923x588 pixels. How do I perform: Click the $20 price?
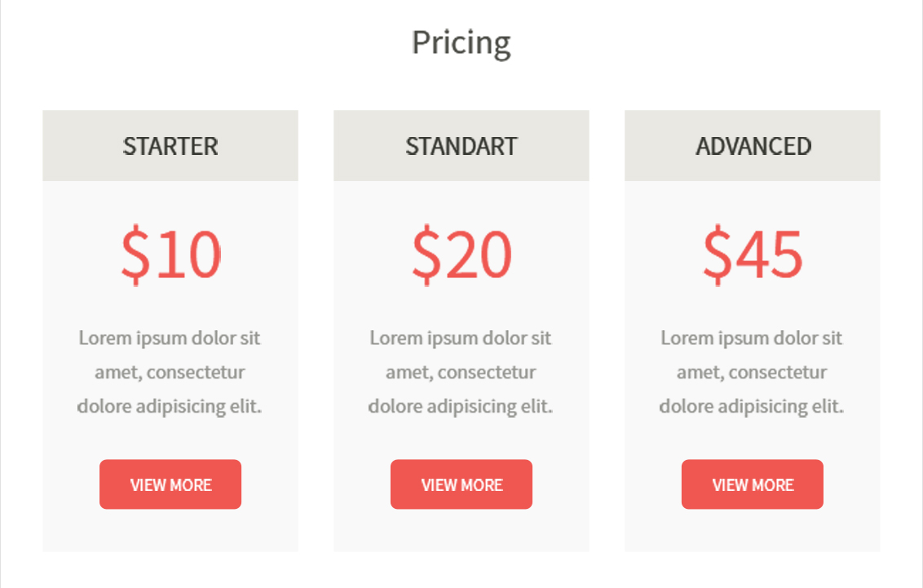[x=461, y=254]
